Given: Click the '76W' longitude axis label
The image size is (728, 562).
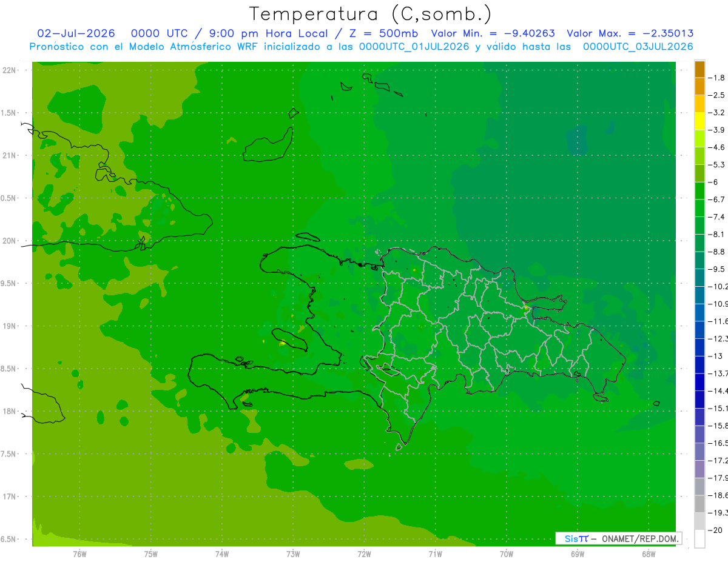Looking at the screenshot, I should 79,554.
